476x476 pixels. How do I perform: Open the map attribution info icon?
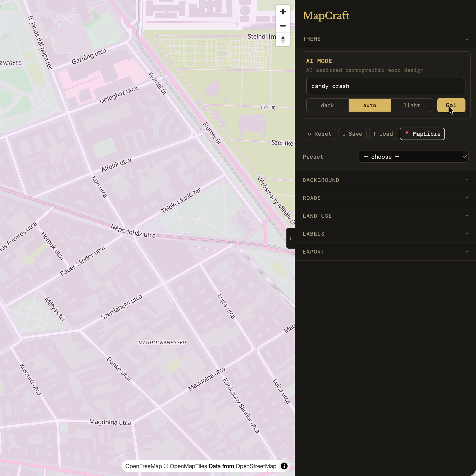point(284,466)
